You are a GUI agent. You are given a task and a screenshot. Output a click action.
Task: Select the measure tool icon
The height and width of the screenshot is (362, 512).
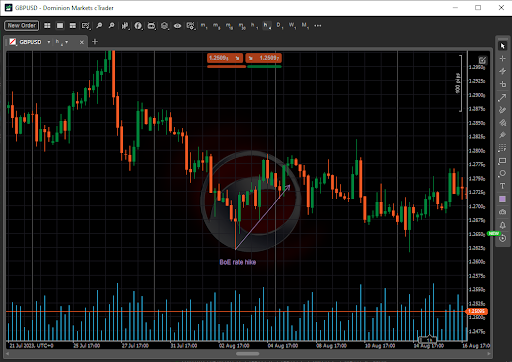click(503, 84)
